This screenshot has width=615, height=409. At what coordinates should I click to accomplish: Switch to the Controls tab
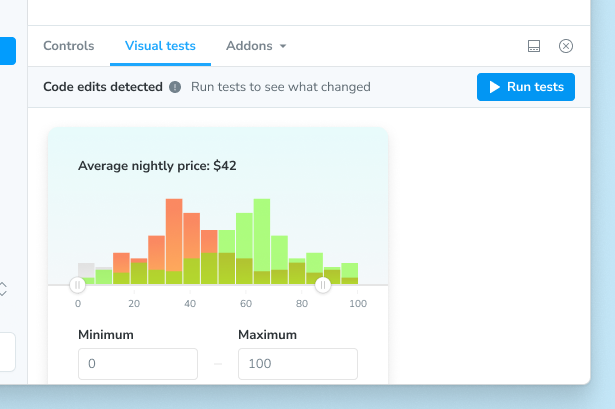click(x=68, y=46)
